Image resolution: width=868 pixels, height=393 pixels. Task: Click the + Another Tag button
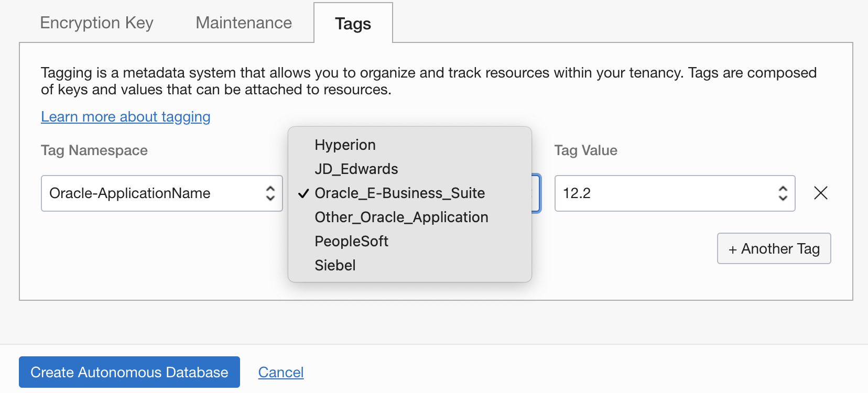point(774,248)
